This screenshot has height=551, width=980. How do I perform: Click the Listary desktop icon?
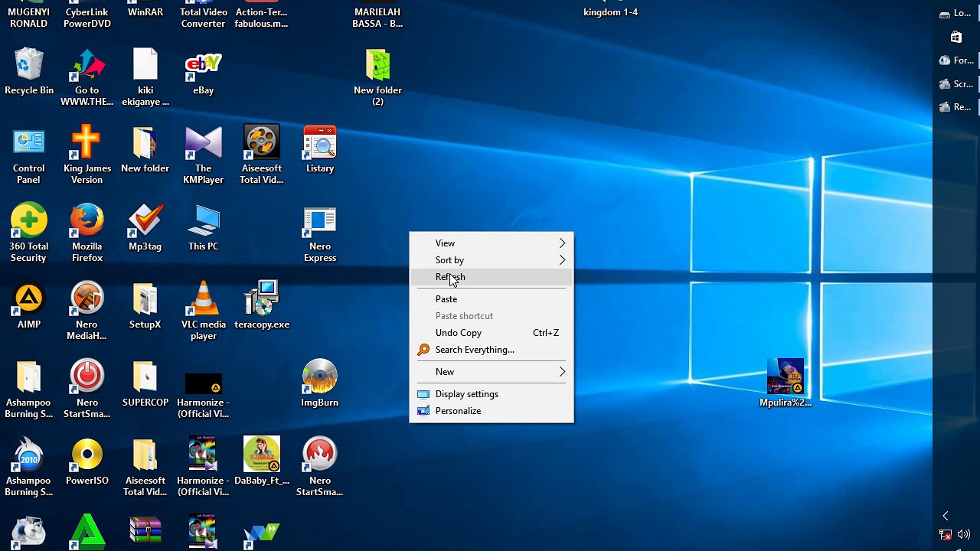320,142
